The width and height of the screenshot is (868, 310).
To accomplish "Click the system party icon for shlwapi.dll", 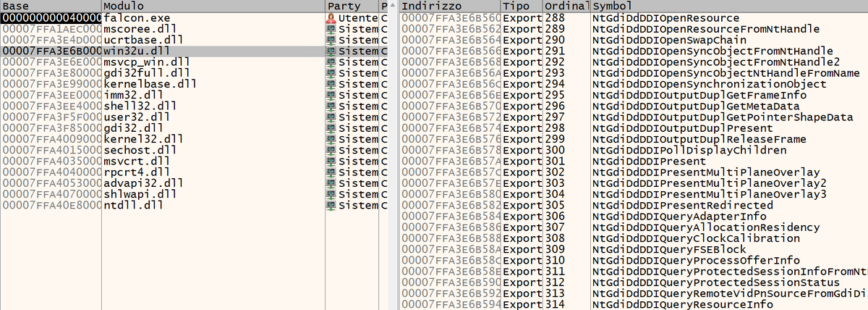I will tap(333, 194).
